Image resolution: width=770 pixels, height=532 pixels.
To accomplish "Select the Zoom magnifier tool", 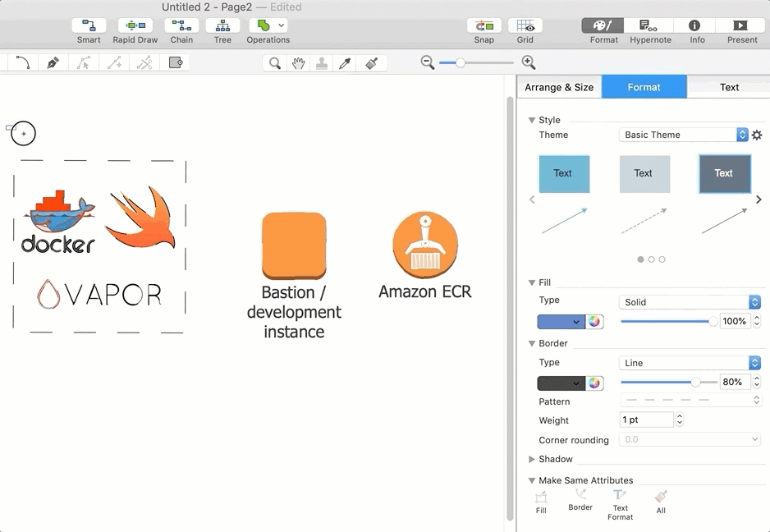I will [x=274, y=63].
